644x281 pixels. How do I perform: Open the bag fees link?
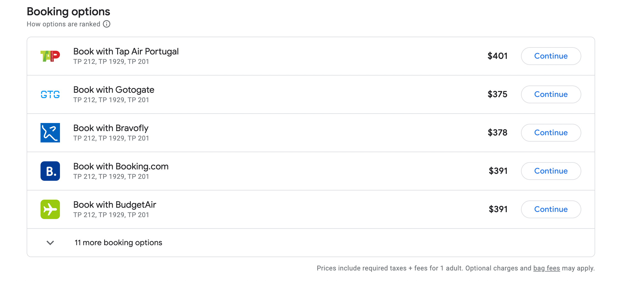click(x=546, y=268)
